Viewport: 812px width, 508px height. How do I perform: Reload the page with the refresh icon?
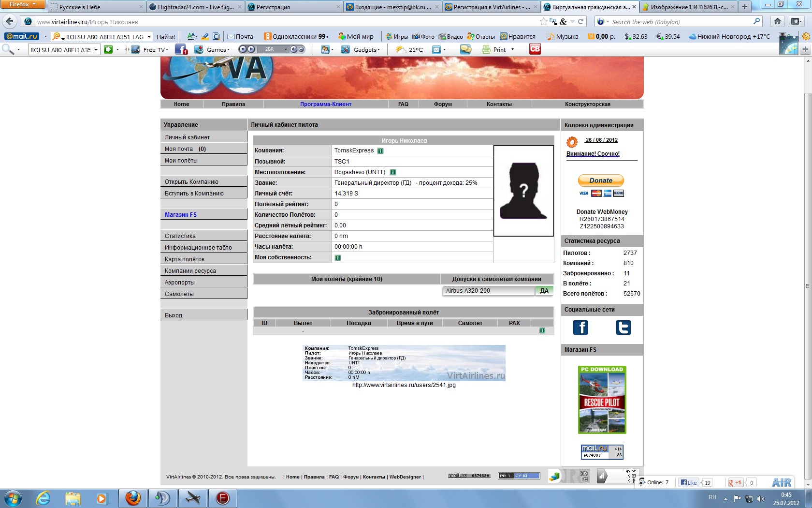pos(581,21)
